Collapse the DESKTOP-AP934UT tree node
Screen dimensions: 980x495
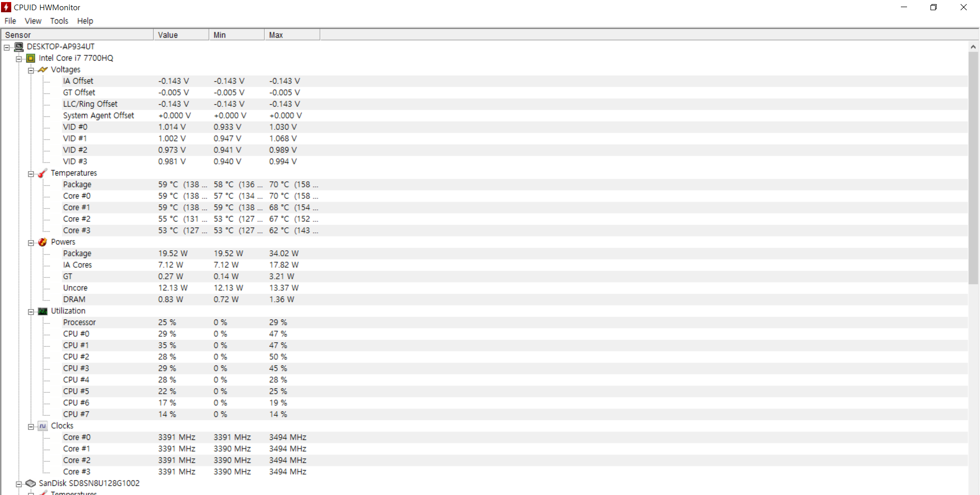point(7,48)
